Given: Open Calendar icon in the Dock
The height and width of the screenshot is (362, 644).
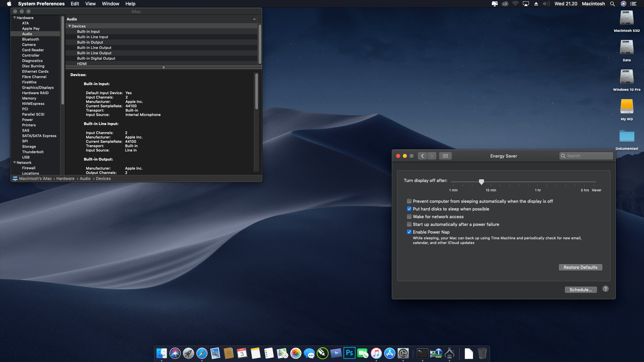Looking at the screenshot, I should 242,353.
